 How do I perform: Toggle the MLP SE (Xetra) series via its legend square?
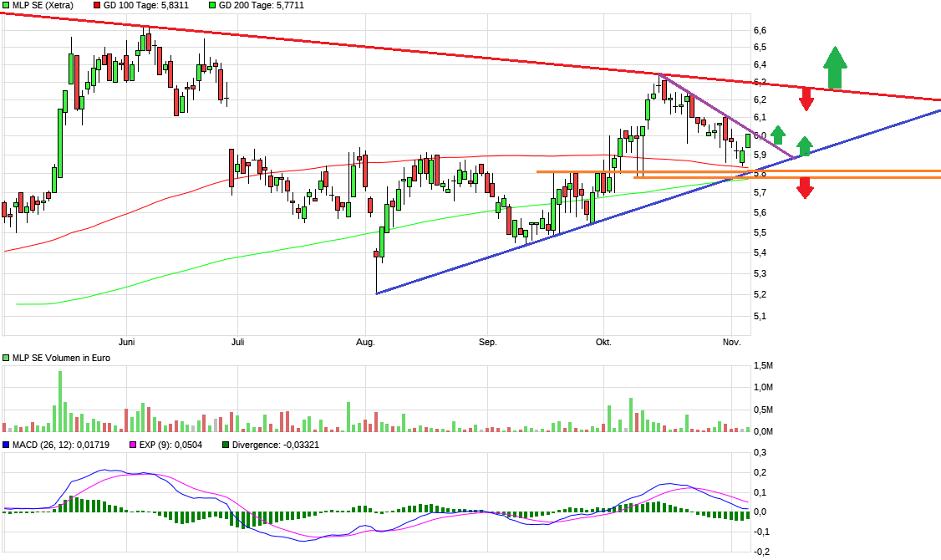pyautogui.click(x=5, y=5)
